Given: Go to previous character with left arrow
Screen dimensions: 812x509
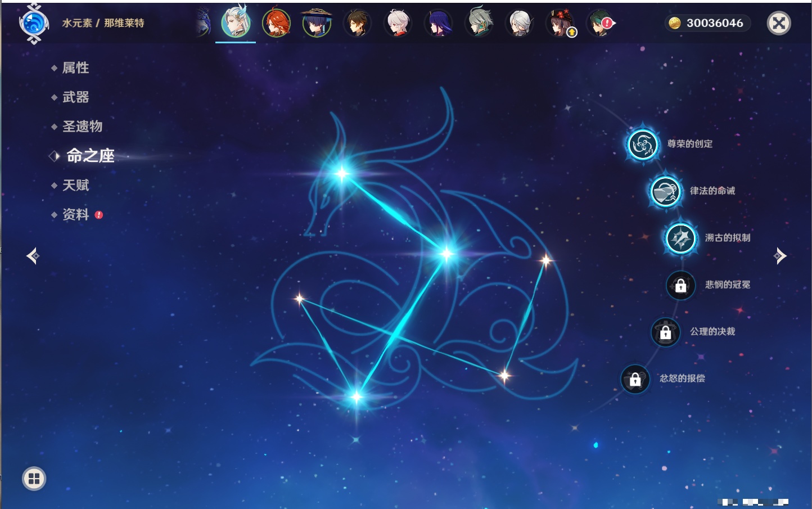Looking at the screenshot, I should 33,256.
